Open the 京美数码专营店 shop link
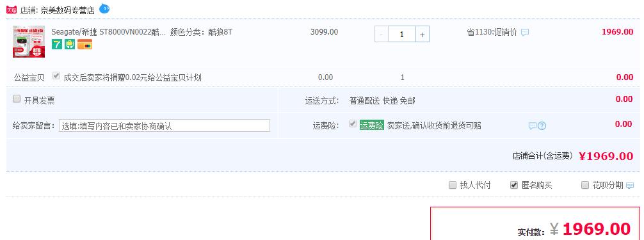644x240 pixels. tap(67, 11)
